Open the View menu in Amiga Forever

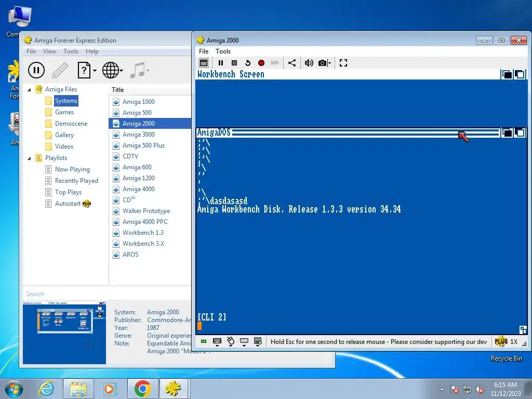pyautogui.click(x=49, y=51)
